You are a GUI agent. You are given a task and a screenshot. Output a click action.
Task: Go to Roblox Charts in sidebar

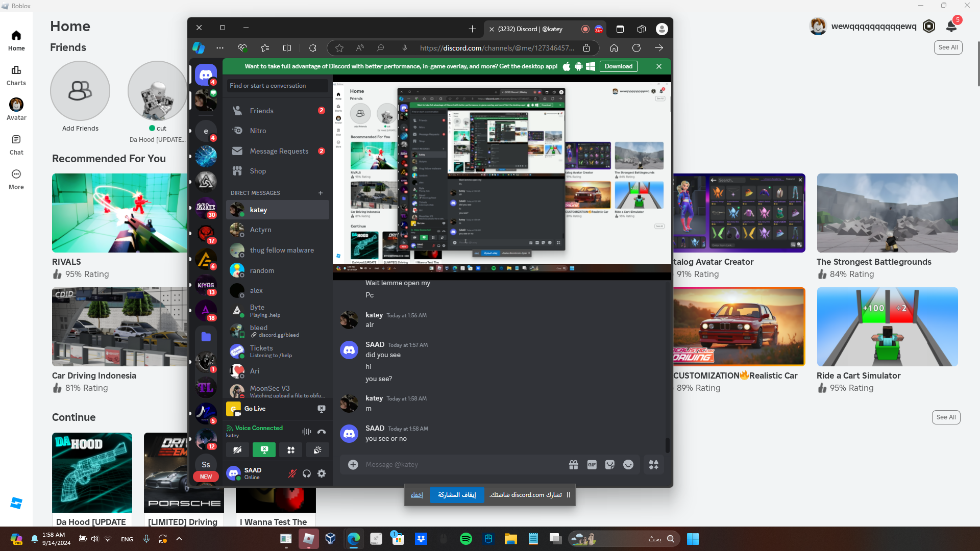point(16,76)
